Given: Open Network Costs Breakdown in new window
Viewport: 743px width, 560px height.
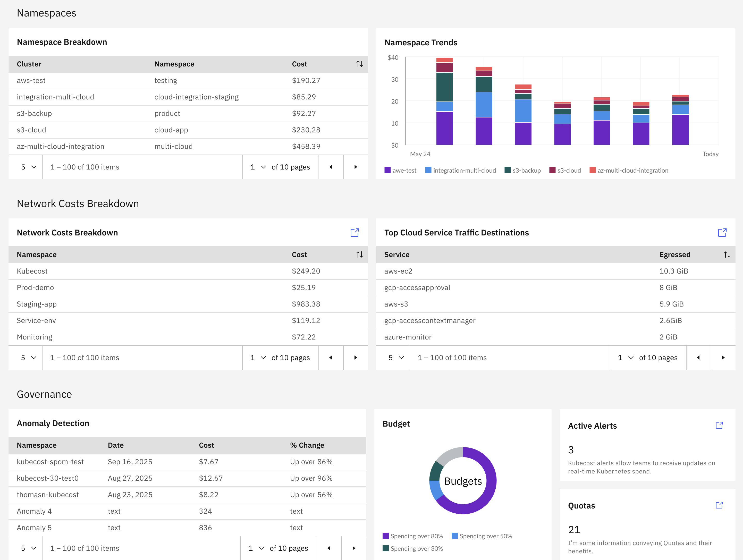Looking at the screenshot, I should 354,232.
